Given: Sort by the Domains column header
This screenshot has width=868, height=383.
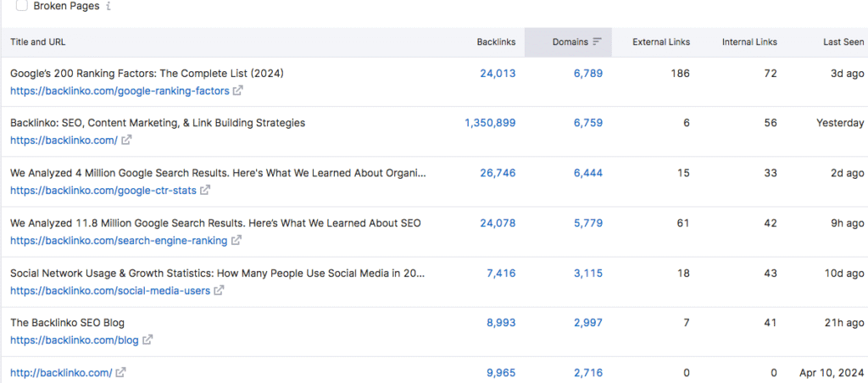Looking at the screenshot, I should (570, 42).
